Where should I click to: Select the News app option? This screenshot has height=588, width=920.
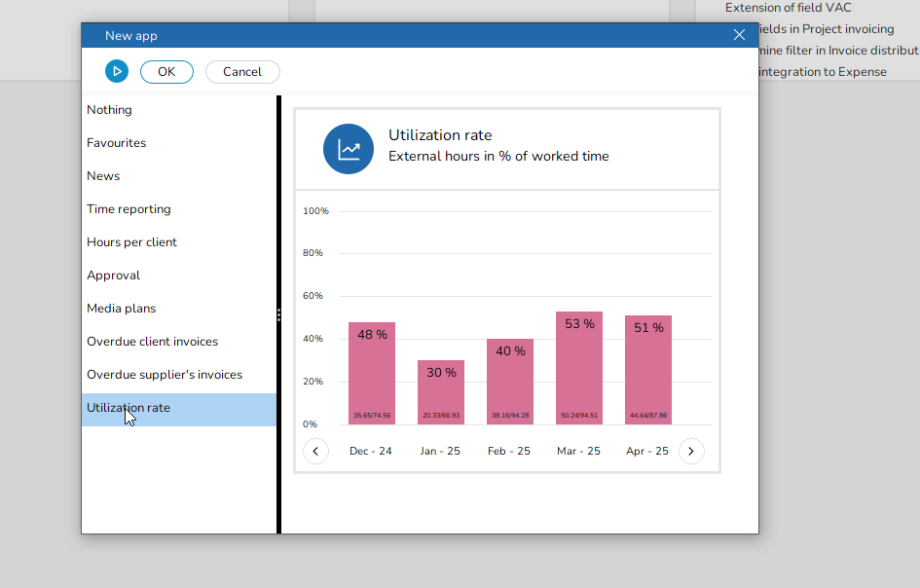(103, 176)
